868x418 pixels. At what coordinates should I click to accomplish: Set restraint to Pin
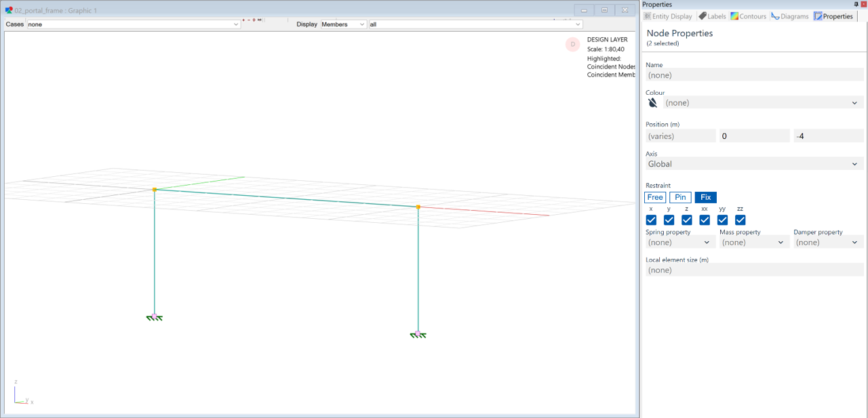point(680,198)
